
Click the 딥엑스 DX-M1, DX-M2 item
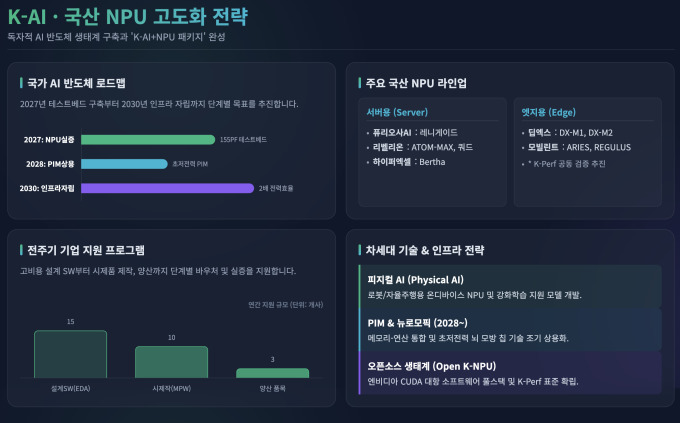(570, 131)
